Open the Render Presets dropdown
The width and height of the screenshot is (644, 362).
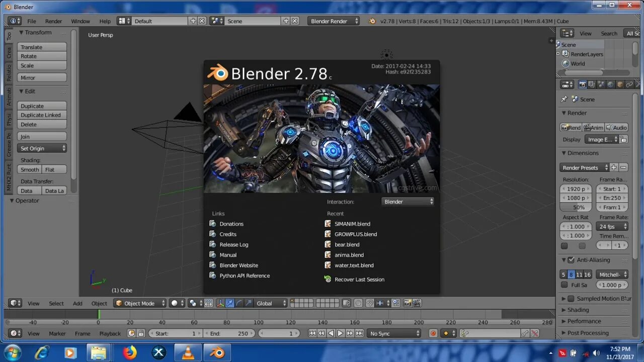pos(584,167)
